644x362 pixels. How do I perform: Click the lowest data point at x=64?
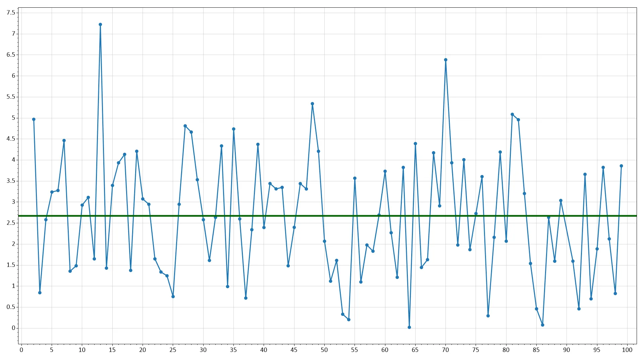(x=409, y=327)
